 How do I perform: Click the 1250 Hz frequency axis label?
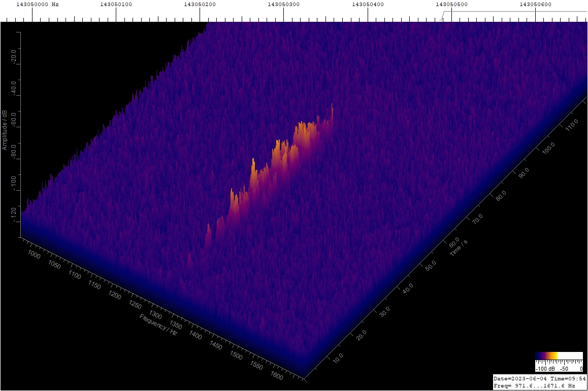pyautogui.click(x=135, y=304)
